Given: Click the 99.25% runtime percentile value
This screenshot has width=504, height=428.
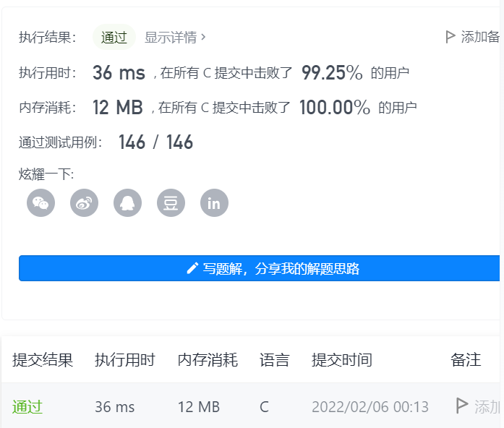Looking at the screenshot, I should pyautogui.click(x=332, y=72).
